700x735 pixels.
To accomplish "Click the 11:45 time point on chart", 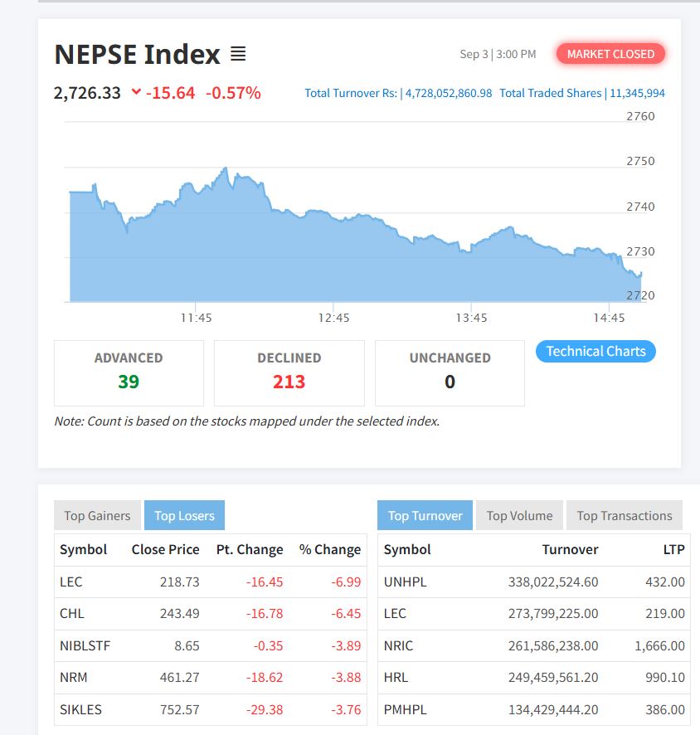I will coord(196,318).
